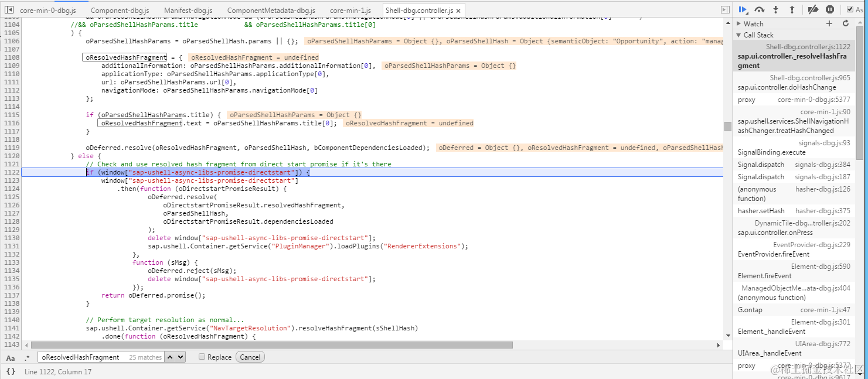Collapse the debugger sidebar pane

pyautogui.click(x=726, y=10)
